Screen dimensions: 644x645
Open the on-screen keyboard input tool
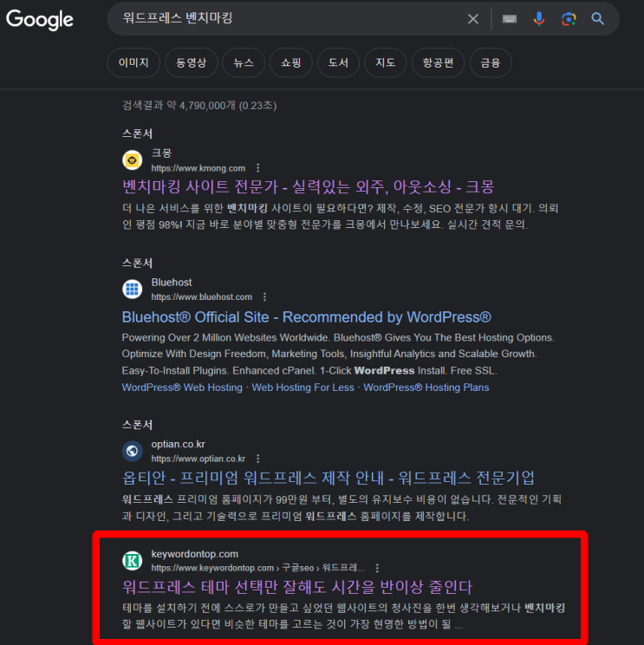point(509,19)
